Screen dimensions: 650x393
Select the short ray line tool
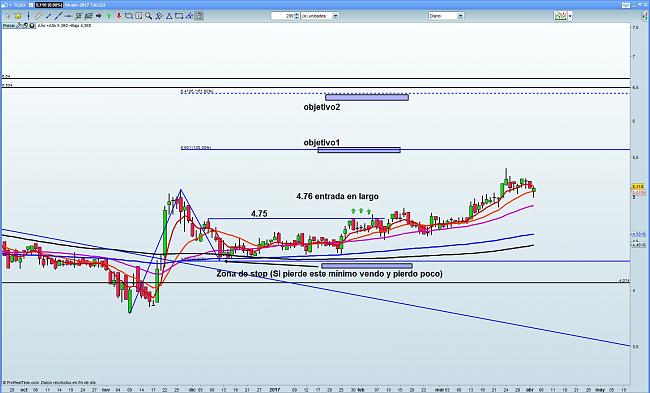point(48,16)
